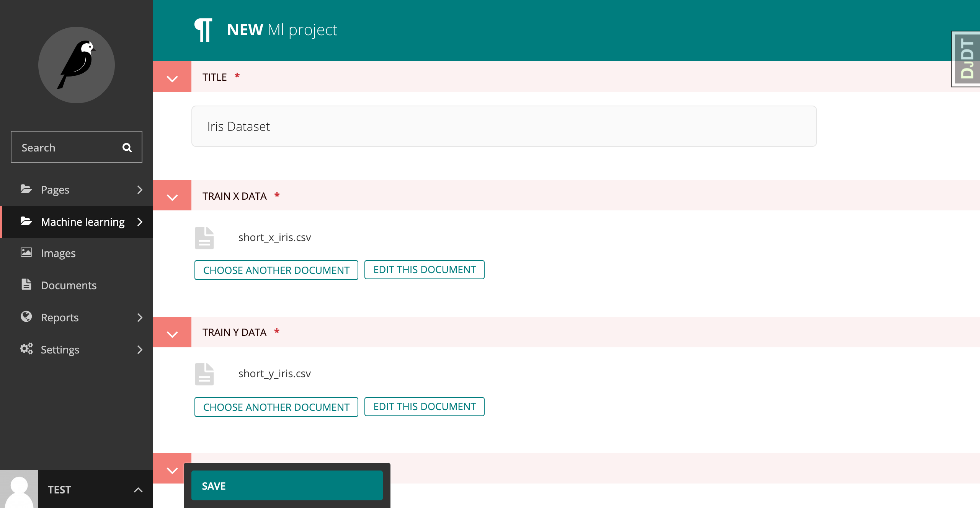The width and height of the screenshot is (980, 508).
Task: Collapse the Train X Data section
Action: point(172,196)
